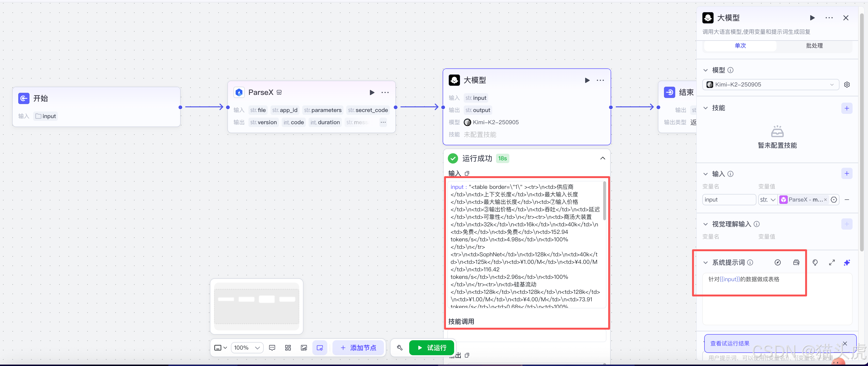Viewport: 868px width, 366px height.
Task: Toggle the pointer interaction mode in bottom toolbar
Action: coord(319,348)
